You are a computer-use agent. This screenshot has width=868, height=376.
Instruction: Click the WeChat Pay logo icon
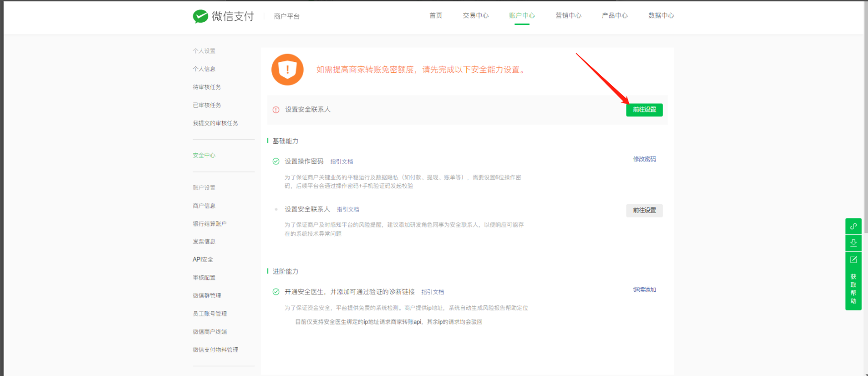[200, 16]
